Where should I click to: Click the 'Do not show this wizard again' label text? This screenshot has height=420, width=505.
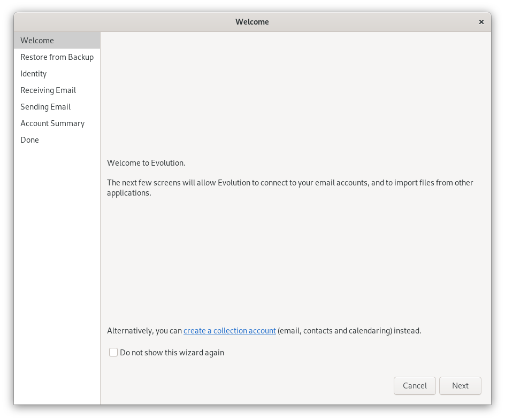tap(172, 353)
